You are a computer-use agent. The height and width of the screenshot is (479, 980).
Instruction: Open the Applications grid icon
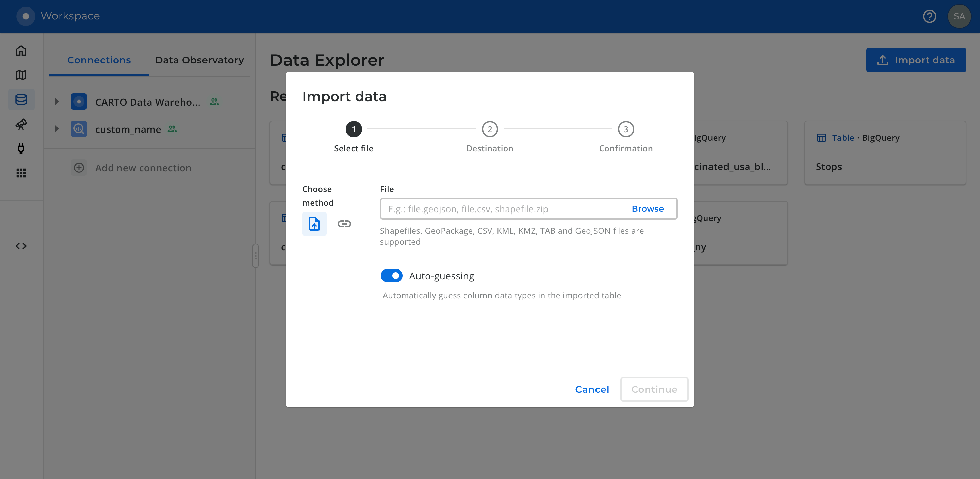[21, 173]
